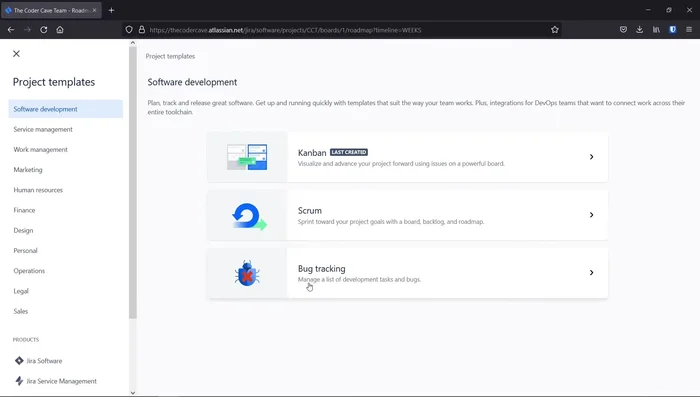Expand Bug tracking template via chevron

[592, 272]
